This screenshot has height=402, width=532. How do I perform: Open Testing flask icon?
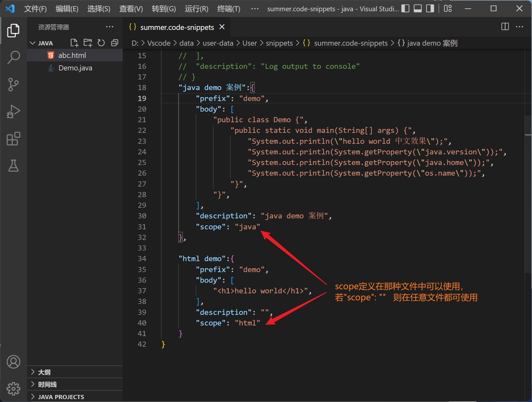[x=13, y=165]
